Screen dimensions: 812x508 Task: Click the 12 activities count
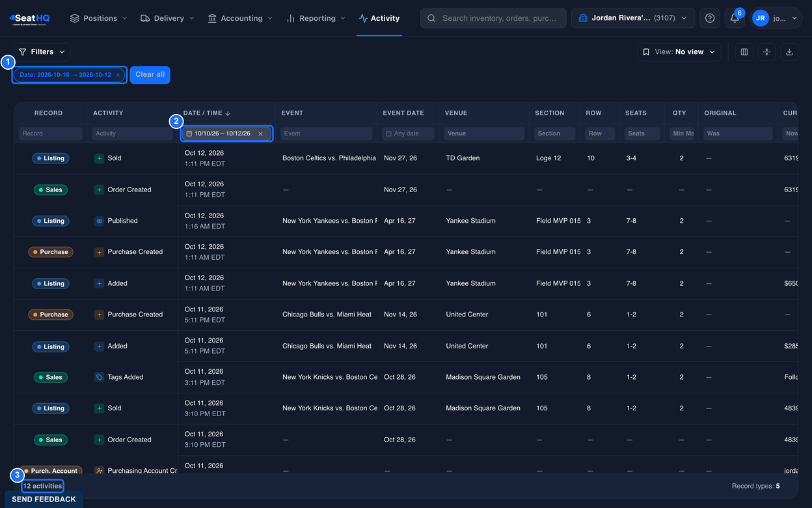click(x=42, y=486)
